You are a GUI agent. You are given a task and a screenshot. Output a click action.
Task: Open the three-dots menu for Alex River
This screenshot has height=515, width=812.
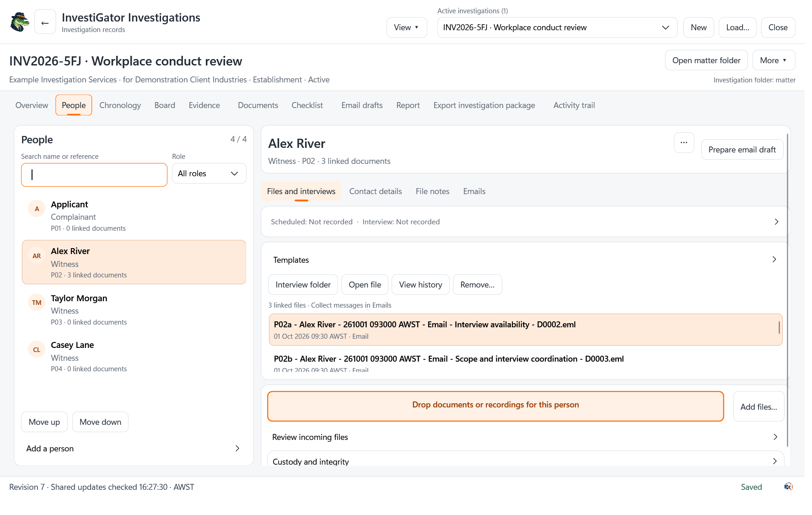coord(684,142)
